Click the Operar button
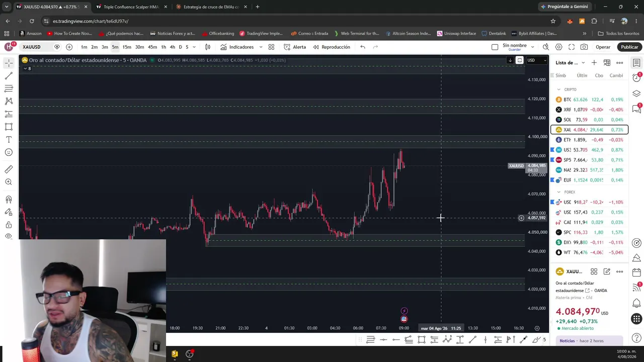 tap(603, 47)
